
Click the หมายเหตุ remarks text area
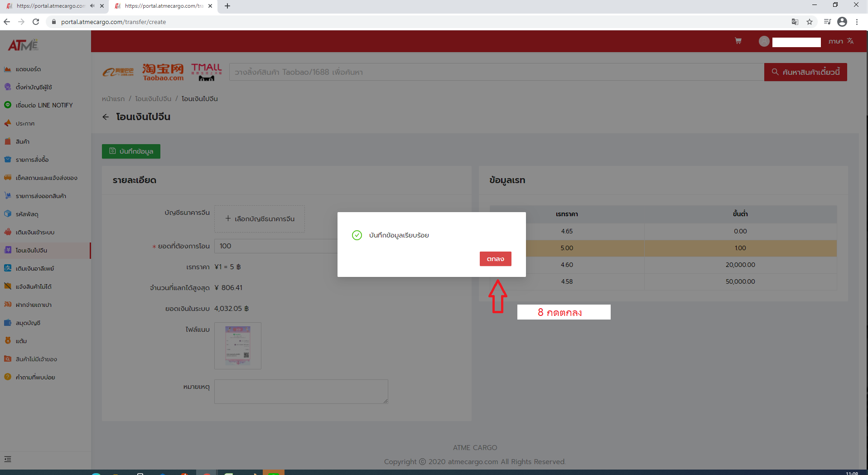(x=301, y=391)
